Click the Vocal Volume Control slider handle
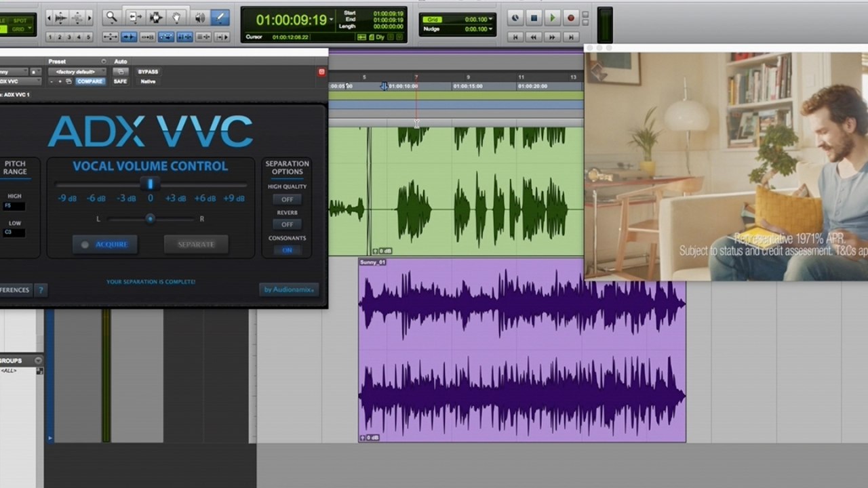The width and height of the screenshot is (868, 488). tap(150, 184)
